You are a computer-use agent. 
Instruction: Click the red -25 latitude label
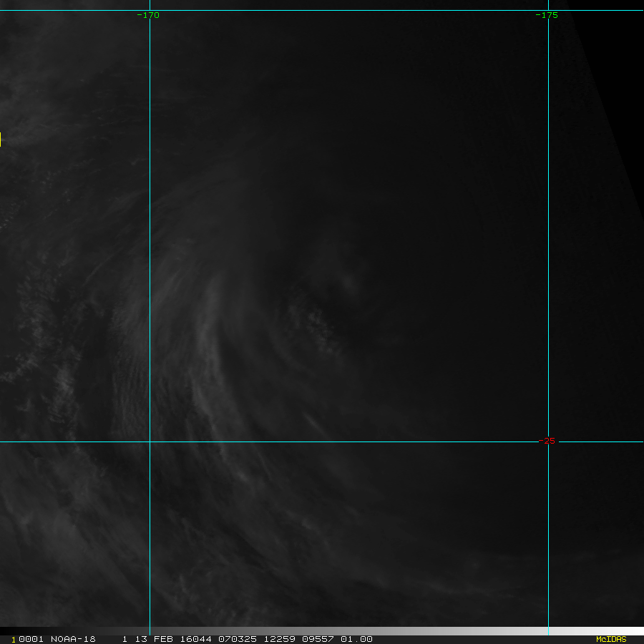click(547, 441)
